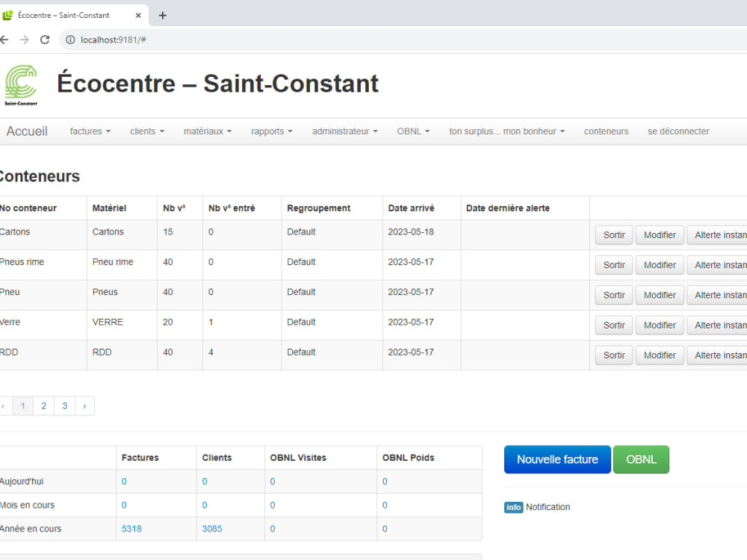Click the Conteneurs section heading
The height and width of the screenshot is (560, 747).
click(39, 176)
